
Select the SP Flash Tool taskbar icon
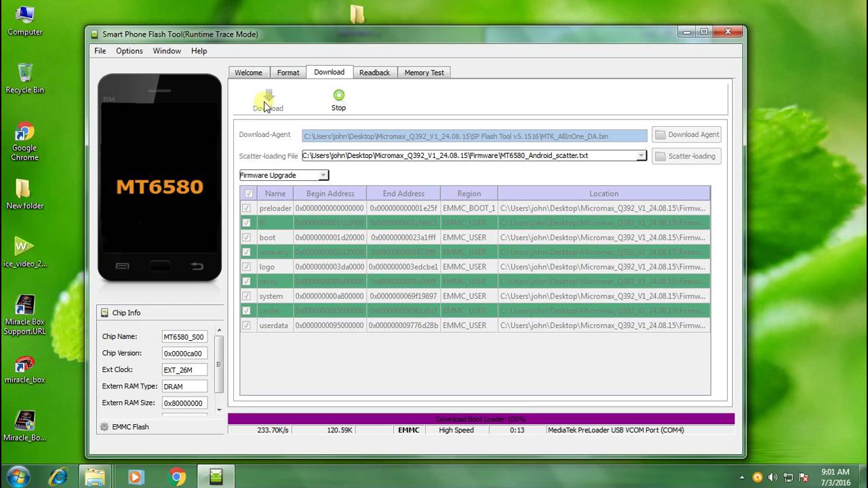216,476
